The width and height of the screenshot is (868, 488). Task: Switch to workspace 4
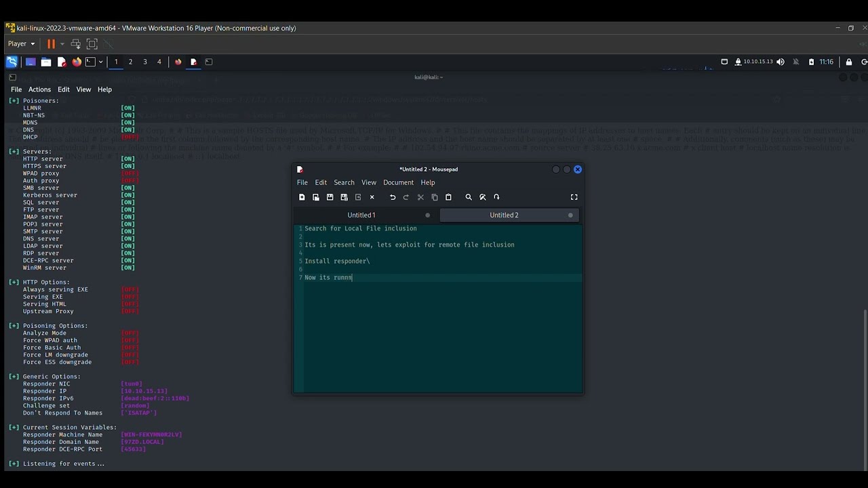[159, 62]
